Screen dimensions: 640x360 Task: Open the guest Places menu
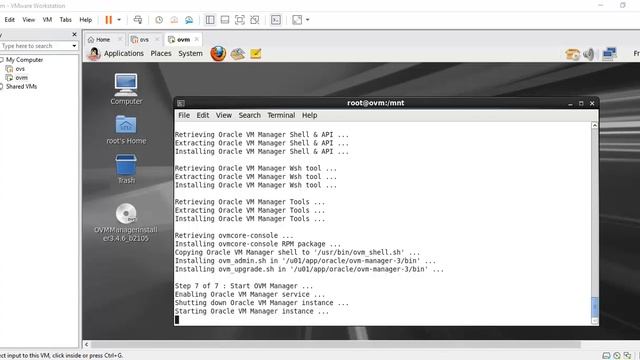tap(161, 53)
